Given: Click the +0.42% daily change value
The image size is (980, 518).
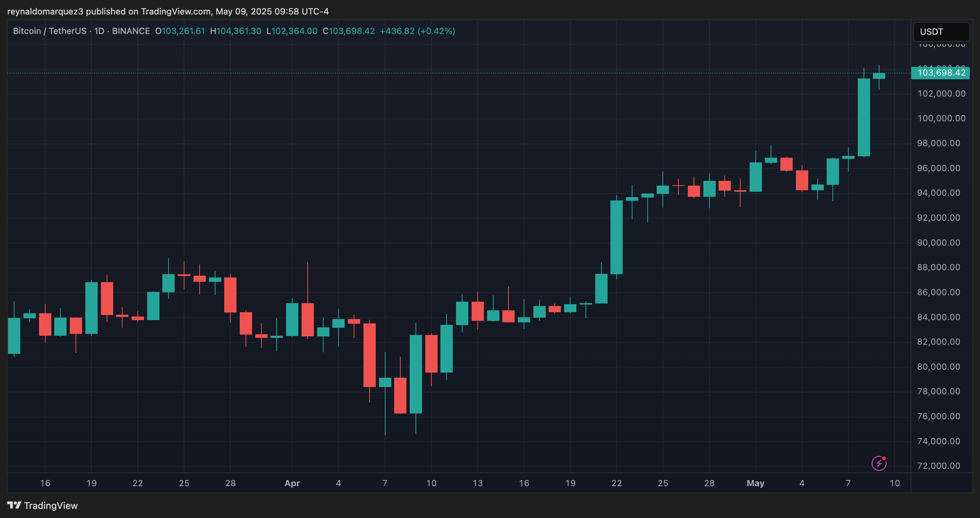Looking at the screenshot, I should (436, 31).
